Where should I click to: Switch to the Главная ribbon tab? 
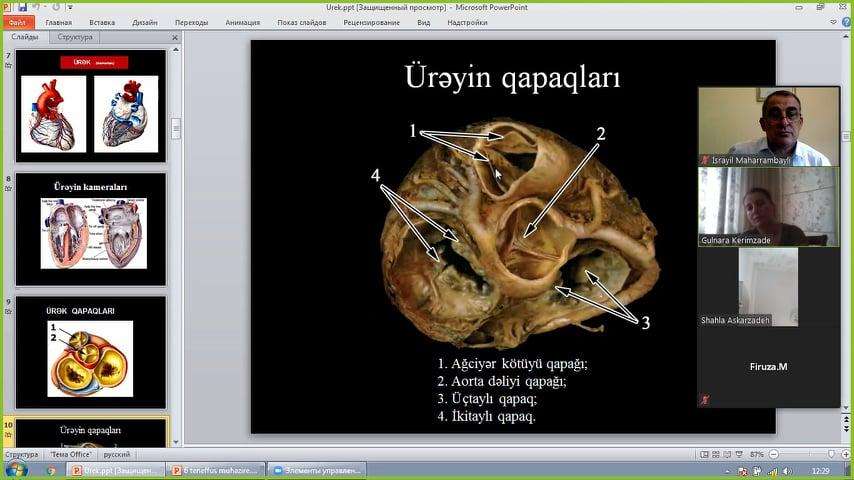click(59, 22)
